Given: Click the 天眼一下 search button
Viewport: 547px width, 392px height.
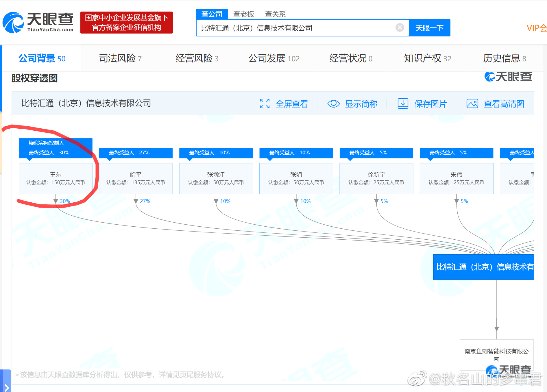Looking at the screenshot, I should (x=429, y=28).
